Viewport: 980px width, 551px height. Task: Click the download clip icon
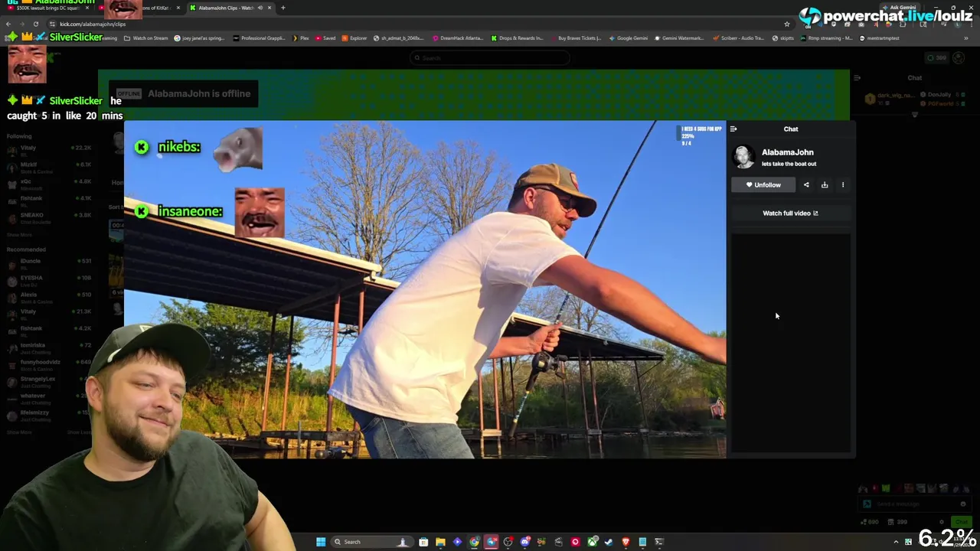coord(825,184)
